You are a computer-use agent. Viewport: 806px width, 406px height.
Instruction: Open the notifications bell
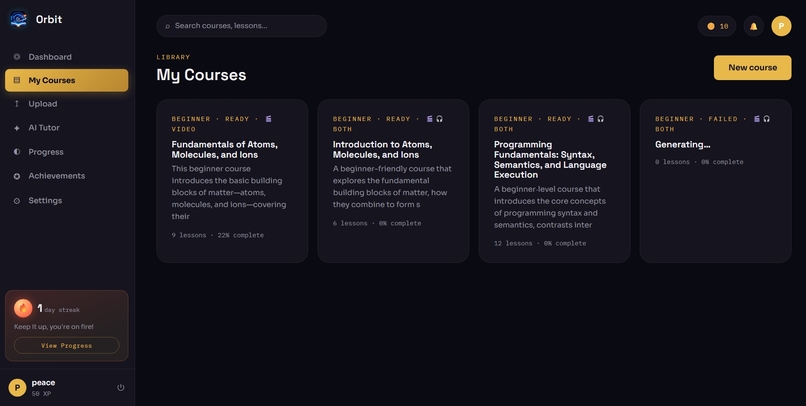[x=754, y=26]
